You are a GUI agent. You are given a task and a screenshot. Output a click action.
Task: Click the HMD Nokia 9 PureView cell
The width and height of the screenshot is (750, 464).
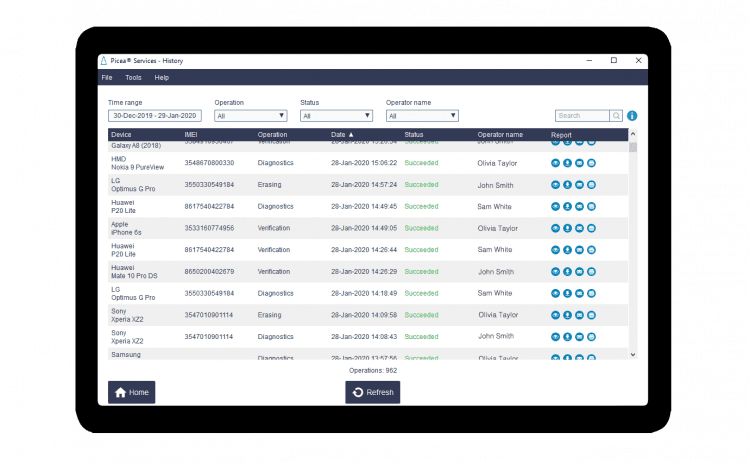[x=137, y=163]
